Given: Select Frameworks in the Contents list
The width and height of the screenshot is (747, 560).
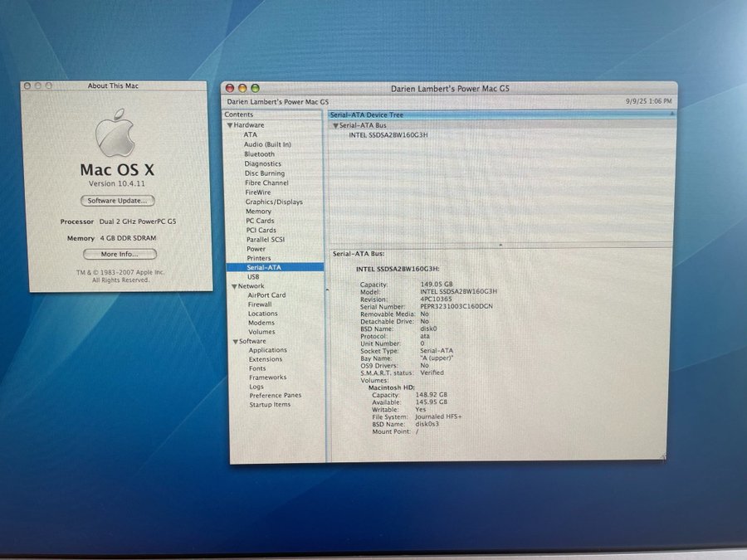Looking at the screenshot, I should coord(268,377).
